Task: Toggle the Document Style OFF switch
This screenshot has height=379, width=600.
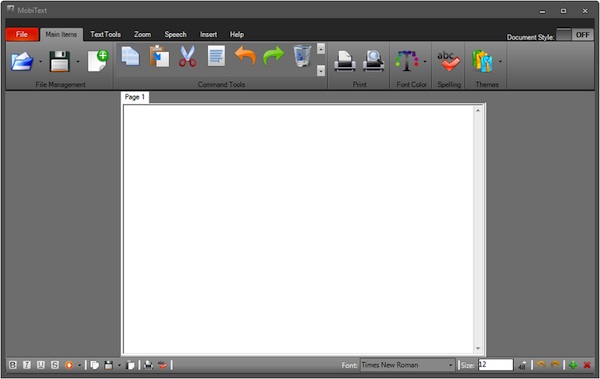Action: point(574,35)
